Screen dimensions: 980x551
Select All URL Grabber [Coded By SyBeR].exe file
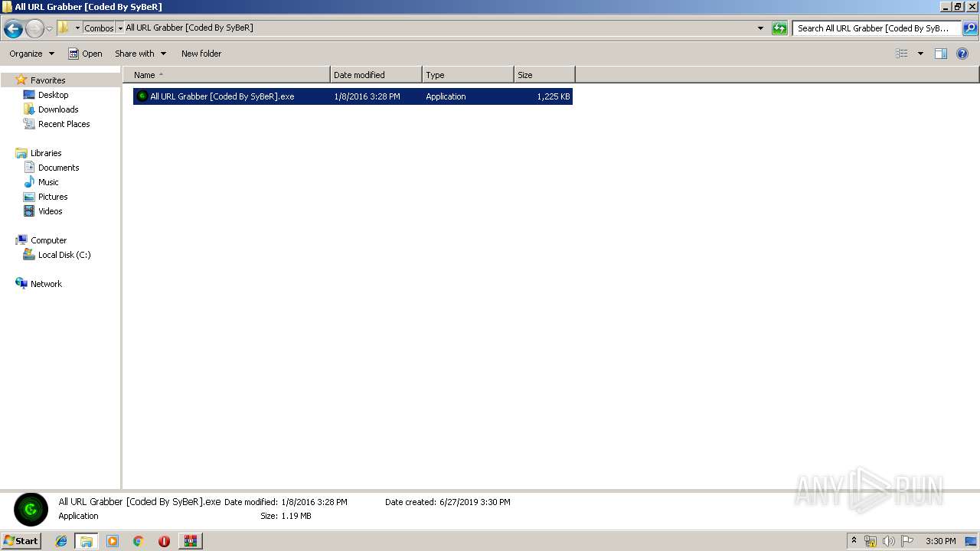pos(353,96)
